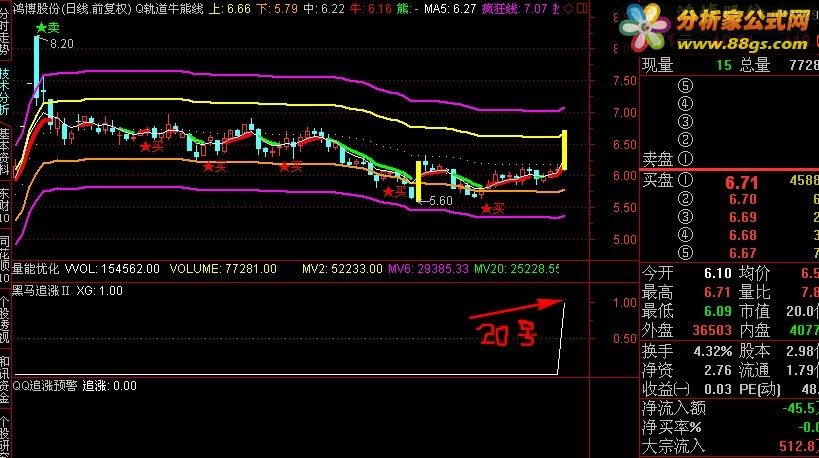Select sell order level ⑤
This screenshot has width=819, height=458.
coord(685,85)
